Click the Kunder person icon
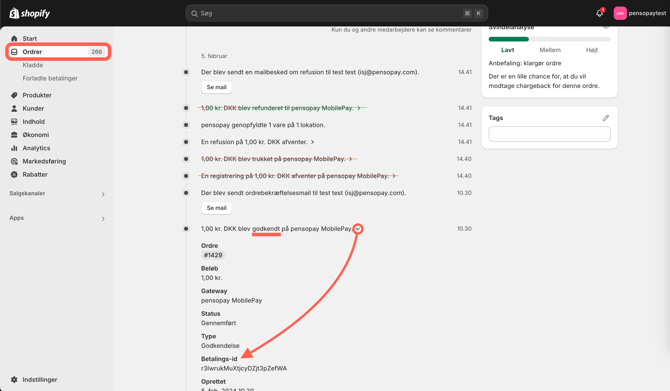This screenshot has height=391, width=670. (x=14, y=108)
